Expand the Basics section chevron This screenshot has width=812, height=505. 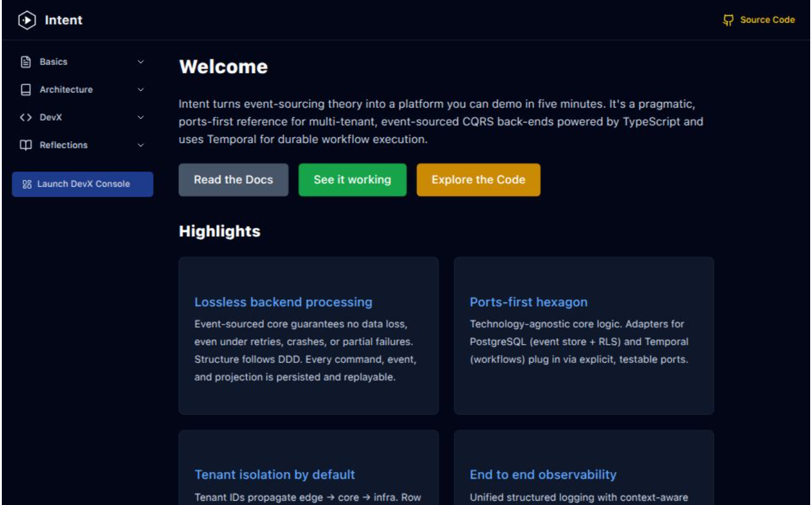[141, 62]
